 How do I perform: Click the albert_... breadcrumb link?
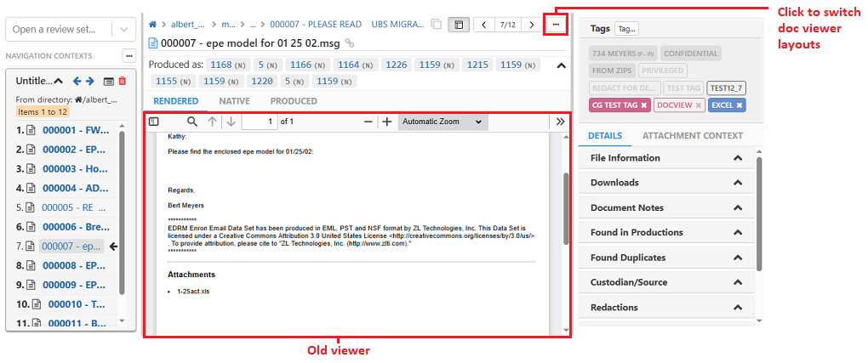tap(188, 25)
